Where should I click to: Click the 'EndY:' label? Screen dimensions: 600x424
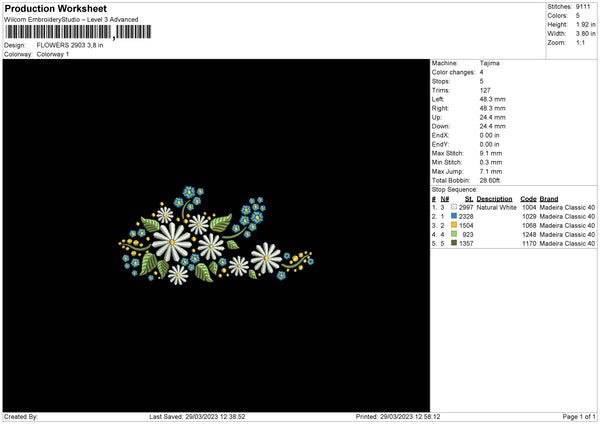tap(440, 144)
